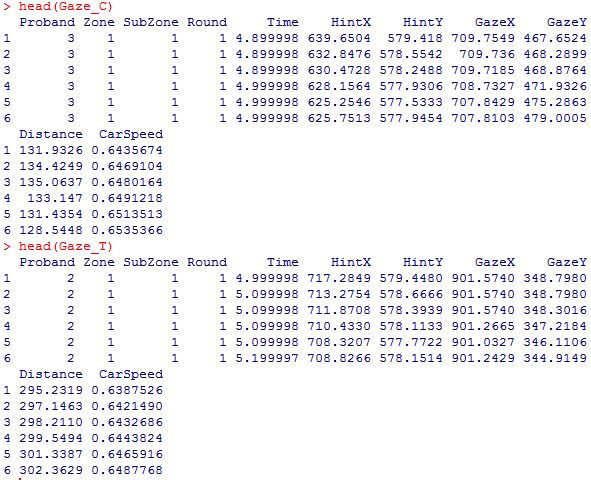
Task: Select GazeY value 347.2184
Action: click(x=555, y=326)
